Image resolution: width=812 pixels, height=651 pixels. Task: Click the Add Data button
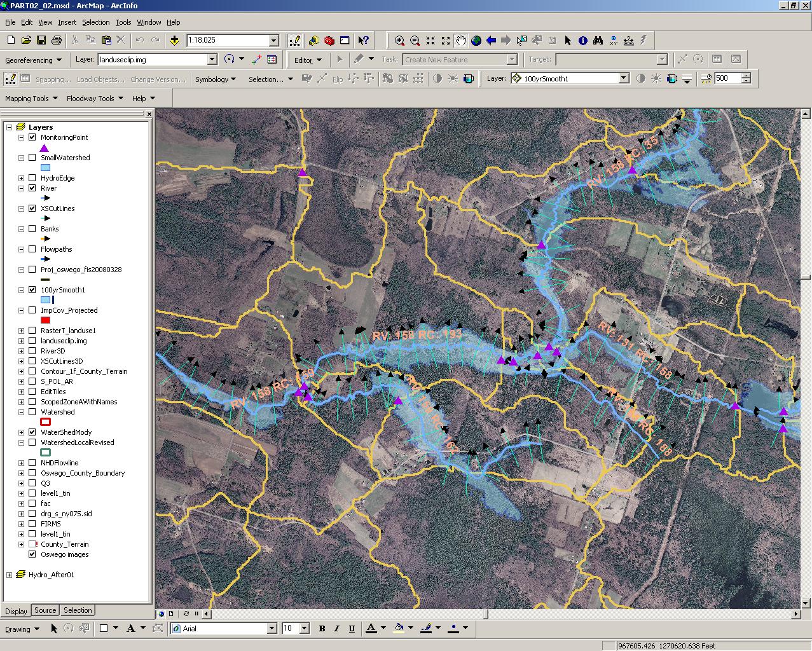click(174, 41)
